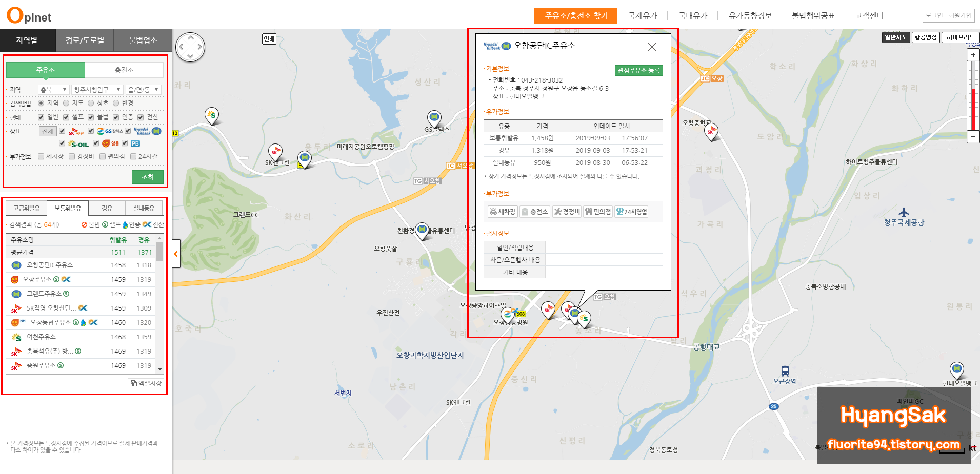980x474 pixels.
Task: Select the 현대오일뱅크 marker near 파인파GC
Action: coord(957,370)
